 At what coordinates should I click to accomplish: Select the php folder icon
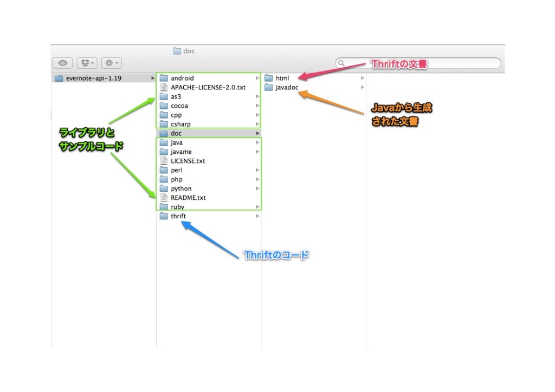tap(164, 179)
